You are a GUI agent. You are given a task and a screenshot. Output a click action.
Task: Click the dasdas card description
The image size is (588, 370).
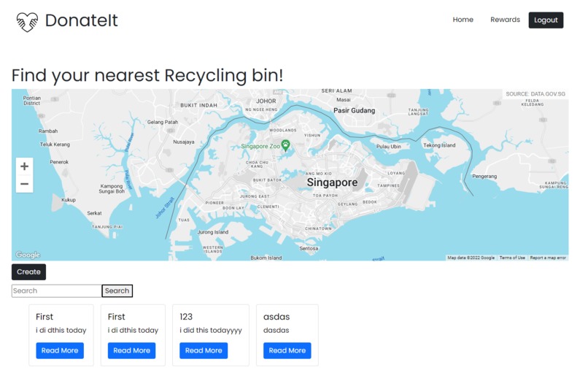[276, 331]
